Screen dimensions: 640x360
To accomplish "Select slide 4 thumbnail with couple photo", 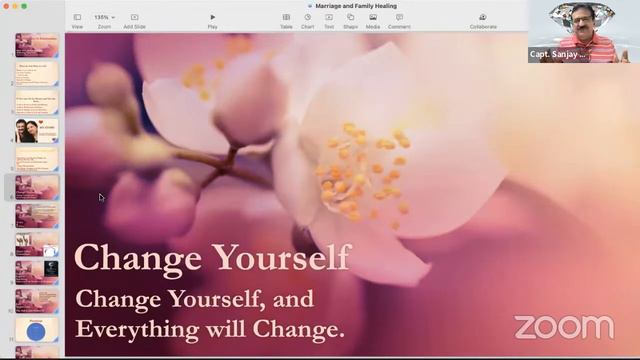I will click(37, 131).
